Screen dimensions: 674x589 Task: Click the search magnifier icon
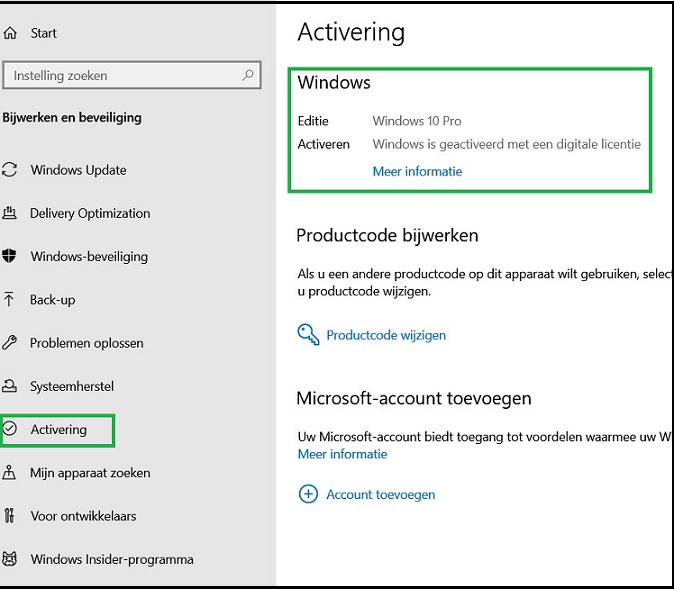tap(248, 75)
